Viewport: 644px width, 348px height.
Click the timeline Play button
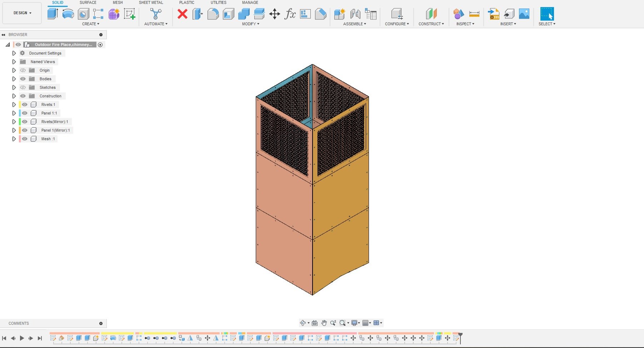(22, 338)
